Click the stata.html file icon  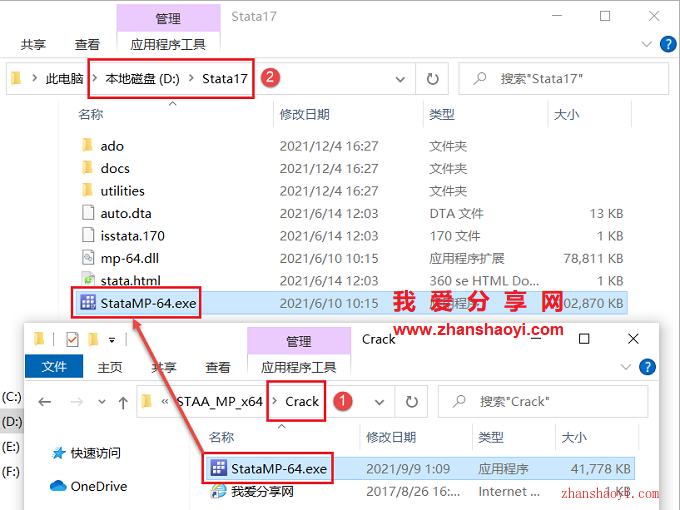[x=88, y=279]
